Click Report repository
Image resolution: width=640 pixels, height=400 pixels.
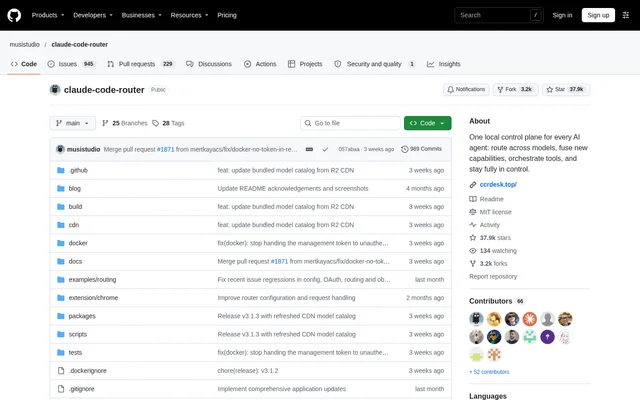tap(493, 277)
